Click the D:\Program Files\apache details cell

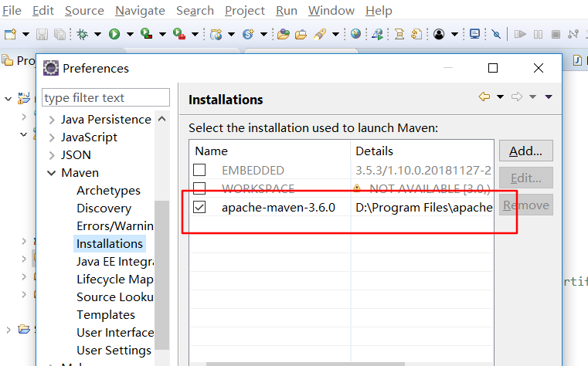(x=423, y=207)
